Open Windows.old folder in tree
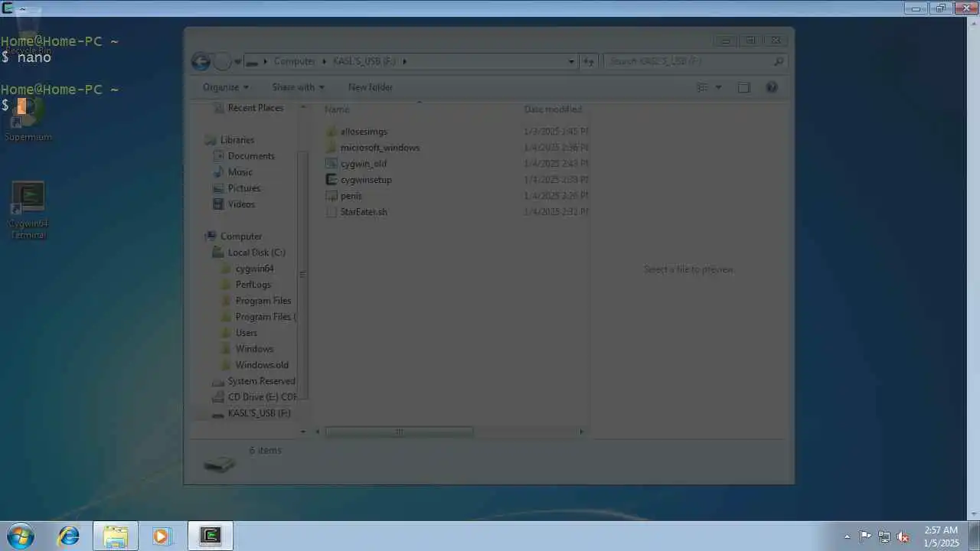Screen dimensions: 980x551 [x=262, y=365]
